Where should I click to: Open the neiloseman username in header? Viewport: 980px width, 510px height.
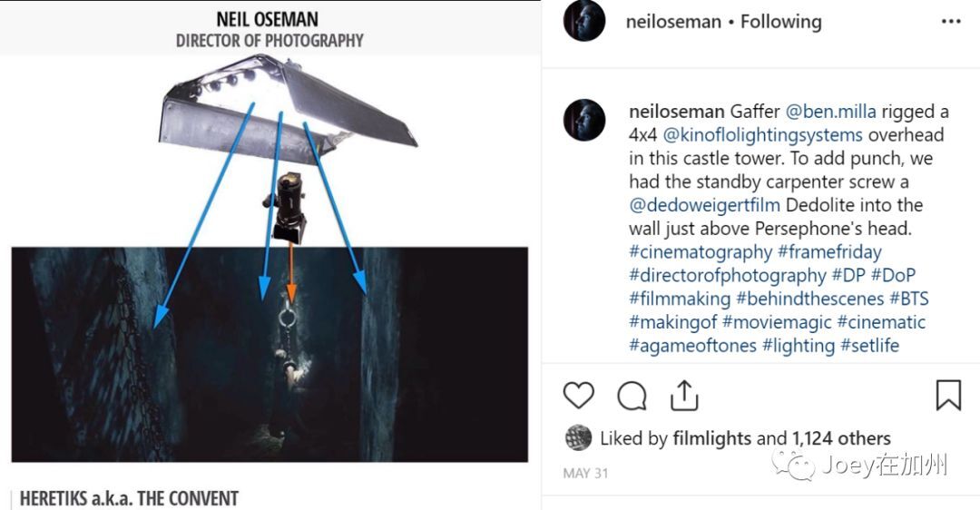[672, 22]
